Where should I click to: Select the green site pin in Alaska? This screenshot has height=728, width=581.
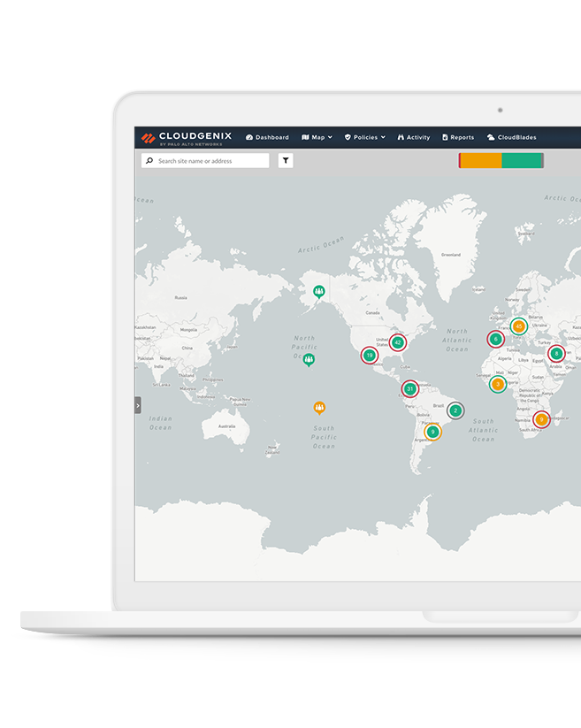[x=319, y=292]
